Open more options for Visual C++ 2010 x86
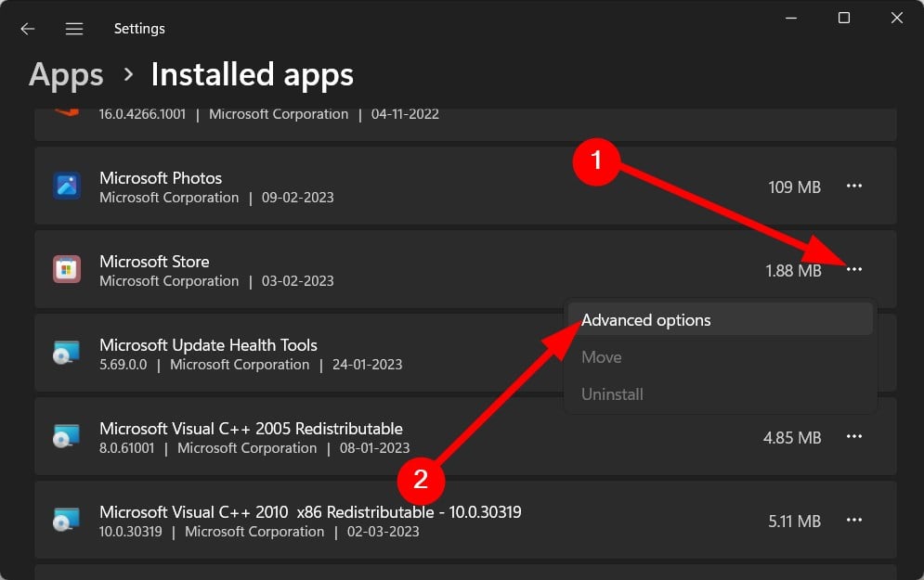924x580 pixels. click(x=853, y=521)
